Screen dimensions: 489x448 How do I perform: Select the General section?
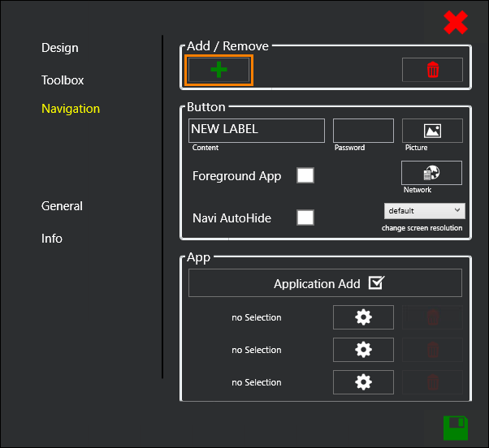(x=62, y=206)
